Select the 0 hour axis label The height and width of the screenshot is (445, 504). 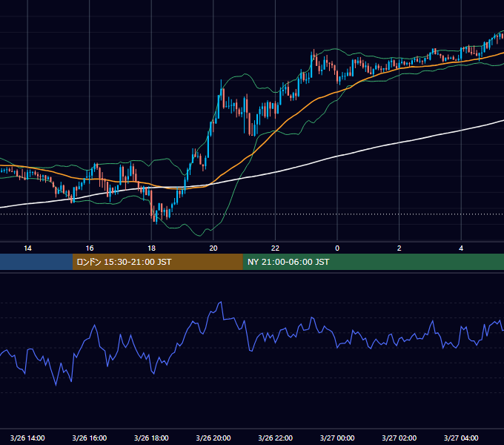click(337, 248)
